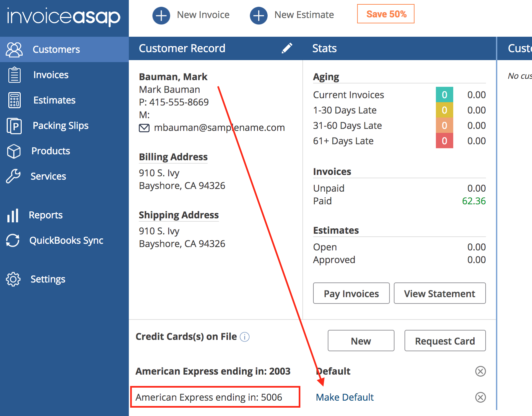Click the Save 50% offer button
The height and width of the screenshot is (416, 532).
pyautogui.click(x=386, y=14)
